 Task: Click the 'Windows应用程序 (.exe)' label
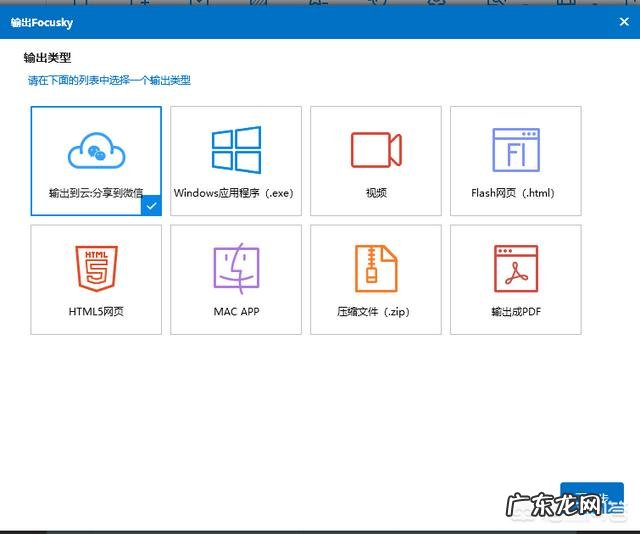coord(235,193)
